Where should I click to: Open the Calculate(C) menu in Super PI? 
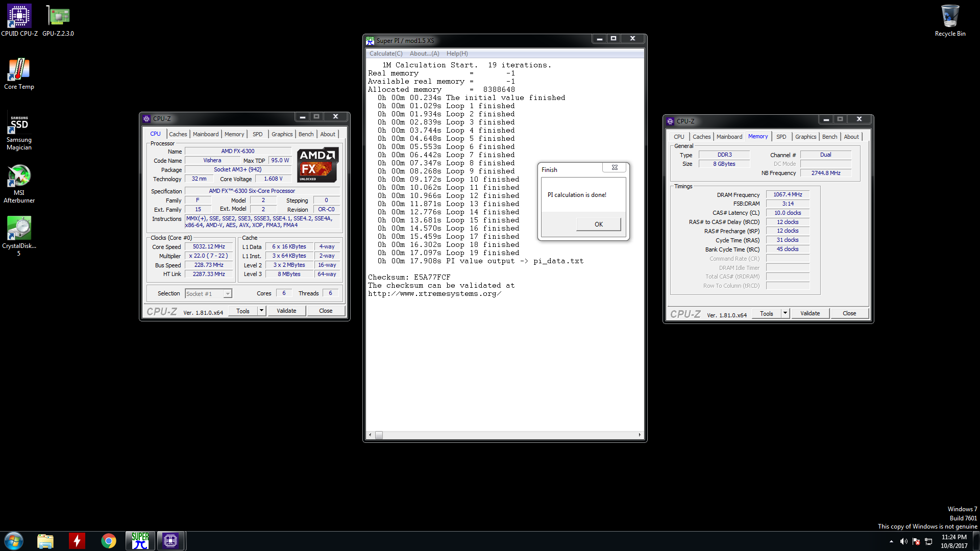click(x=386, y=54)
